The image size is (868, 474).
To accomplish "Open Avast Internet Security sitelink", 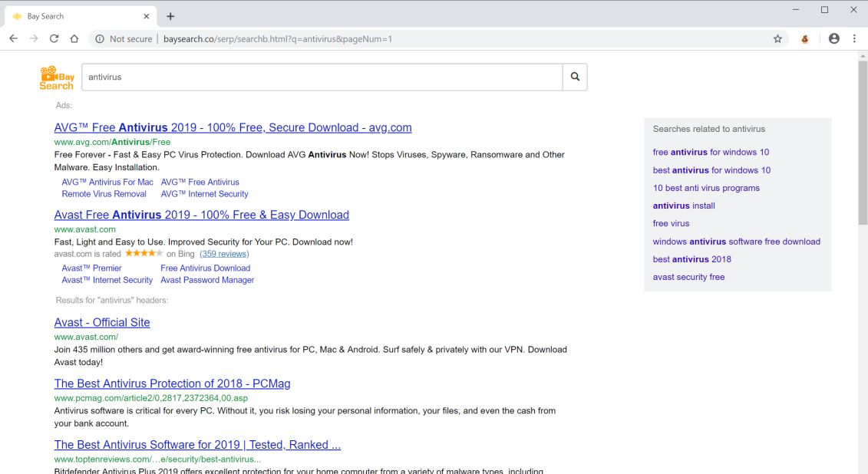I will (107, 281).
